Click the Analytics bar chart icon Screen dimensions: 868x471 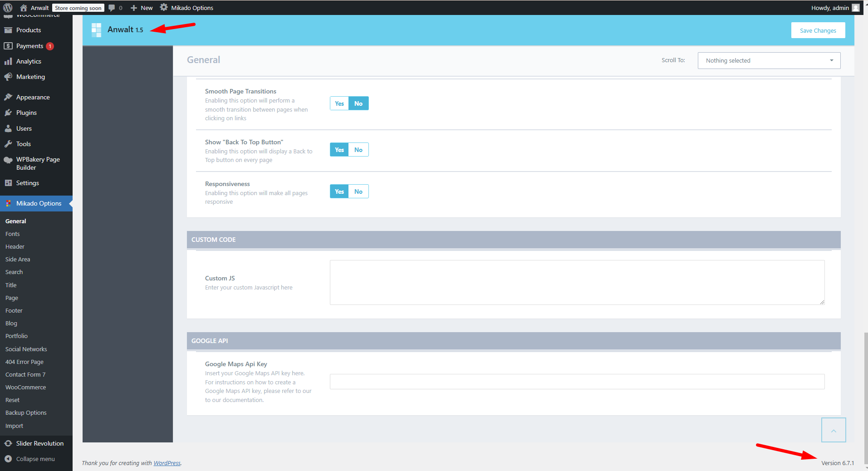[x=8, y=61]
